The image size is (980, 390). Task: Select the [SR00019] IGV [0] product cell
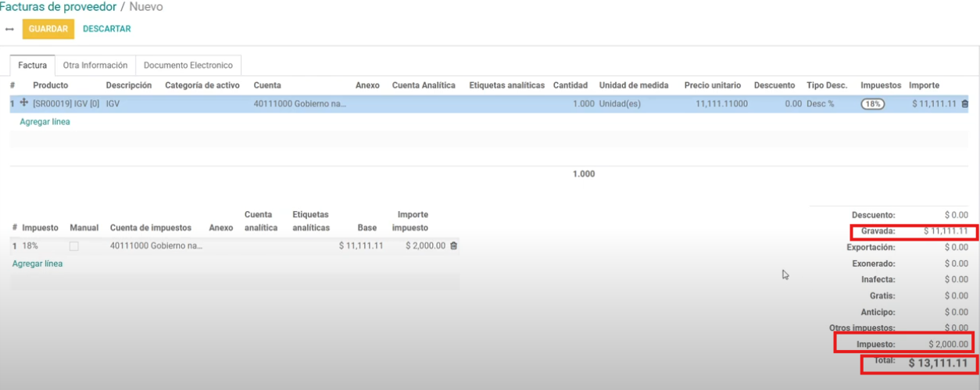(x=67, y=103)
